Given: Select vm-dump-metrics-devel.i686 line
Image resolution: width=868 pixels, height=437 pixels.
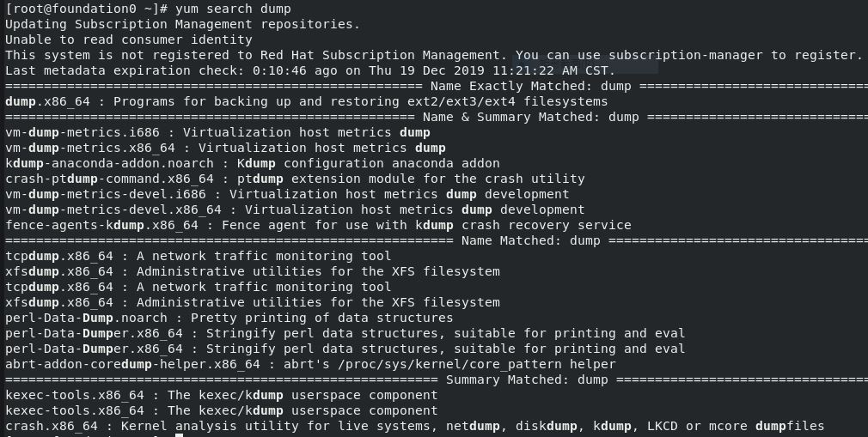Looking at the screenshot, I should (x=287, y=195).
